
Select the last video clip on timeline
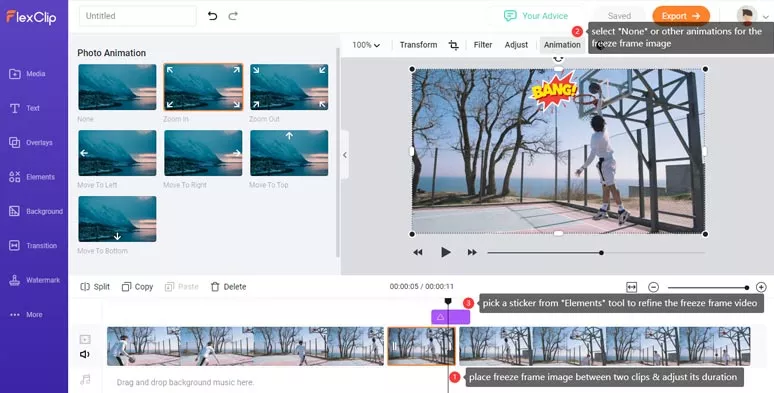point(605,346)
